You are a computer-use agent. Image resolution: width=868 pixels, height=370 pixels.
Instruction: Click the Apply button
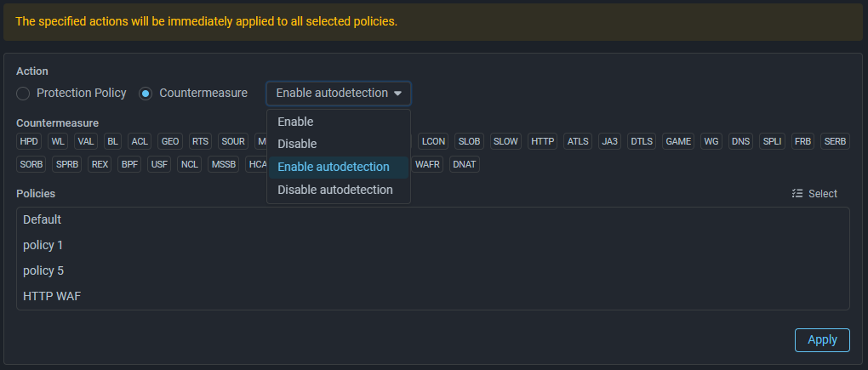(821, 339)
